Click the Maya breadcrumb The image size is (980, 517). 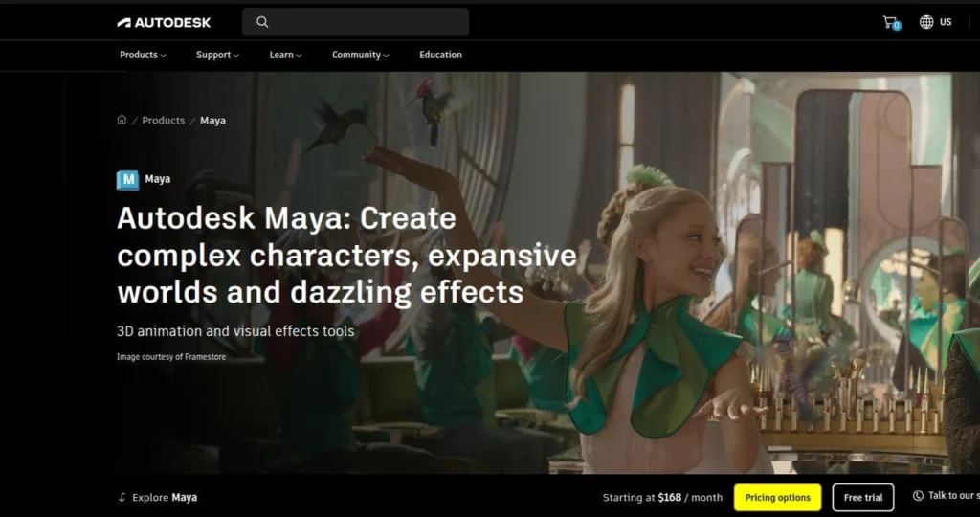point(212,120)
